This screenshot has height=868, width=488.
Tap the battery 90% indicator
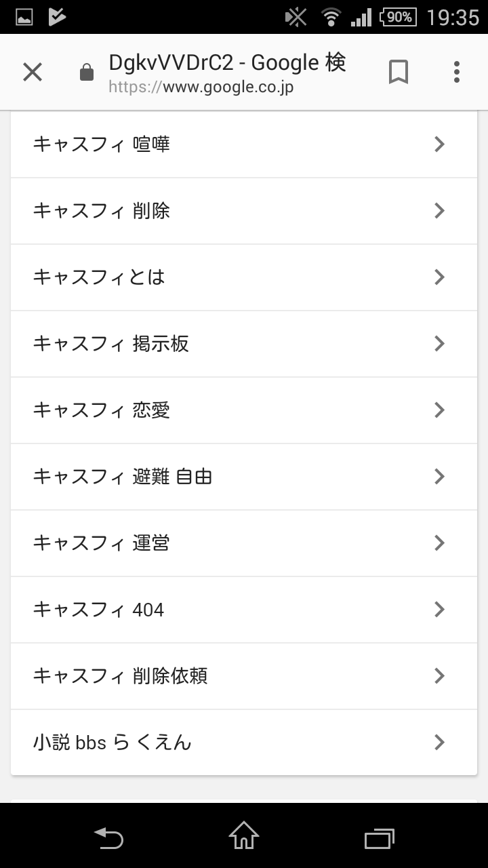pos(397,17)
